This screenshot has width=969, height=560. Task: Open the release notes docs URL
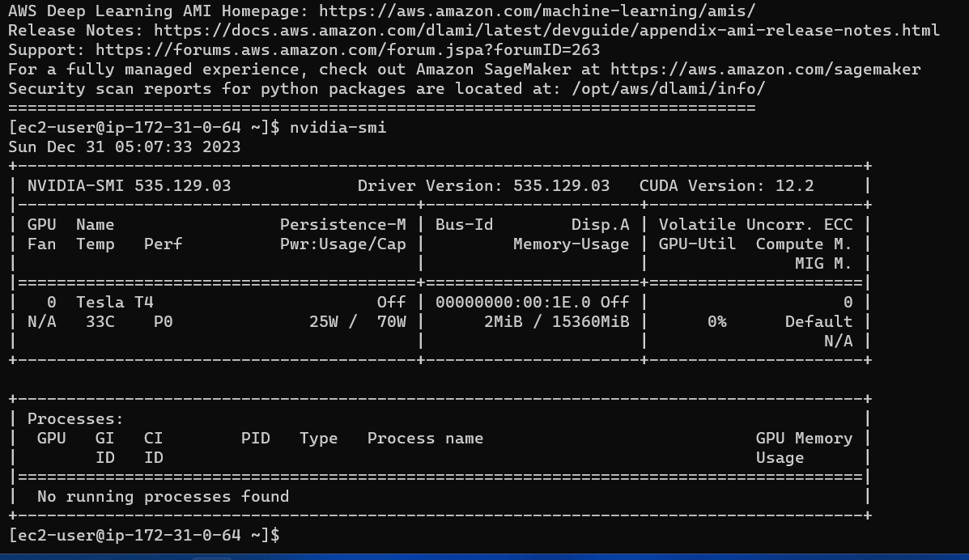(546, 30)
